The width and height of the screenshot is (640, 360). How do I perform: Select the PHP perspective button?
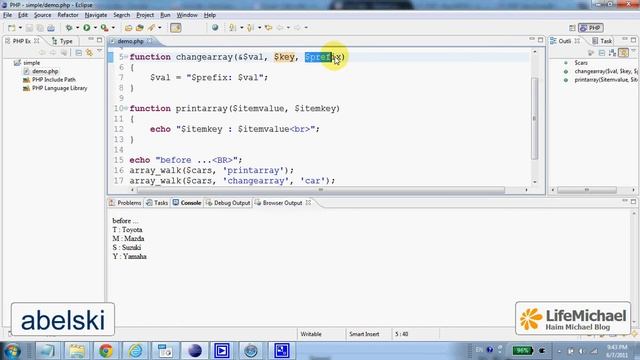(x=591, y=28)
